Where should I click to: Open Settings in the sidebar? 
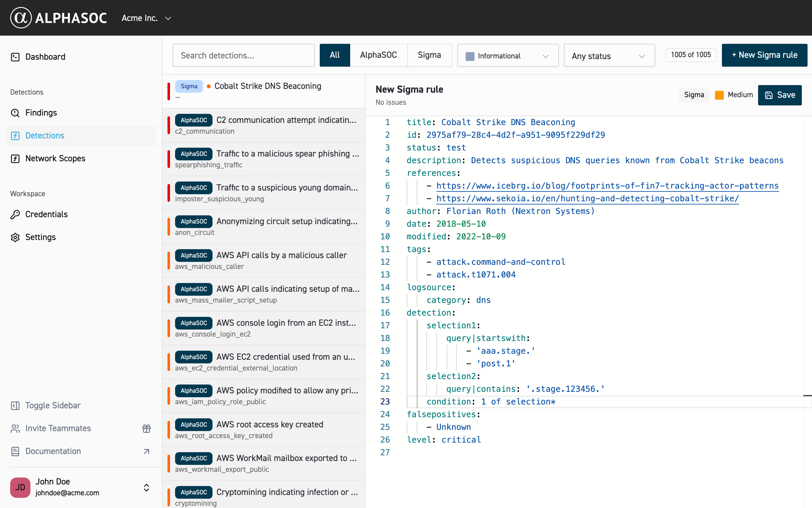[x=81, y=237]
